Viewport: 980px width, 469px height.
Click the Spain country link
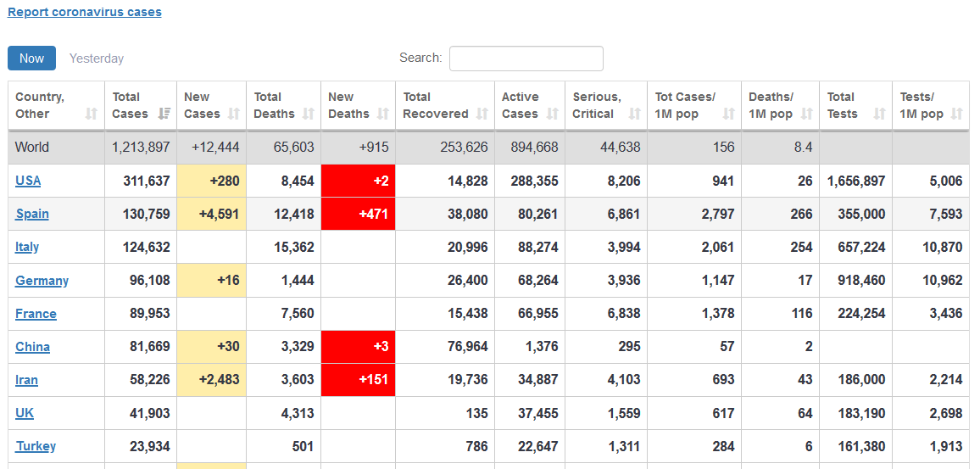[32, 214]
